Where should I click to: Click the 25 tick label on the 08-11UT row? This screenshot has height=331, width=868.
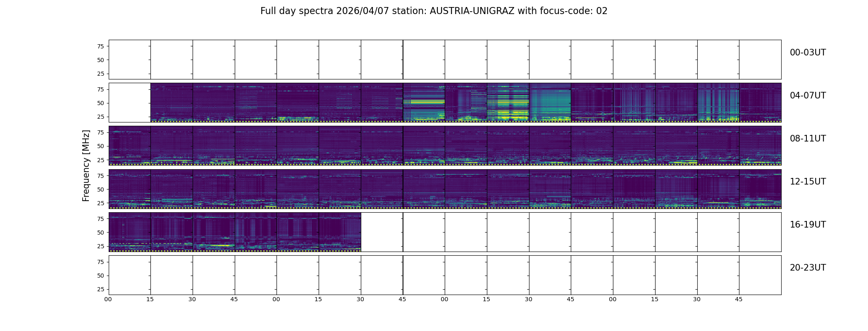coord(100,160)
